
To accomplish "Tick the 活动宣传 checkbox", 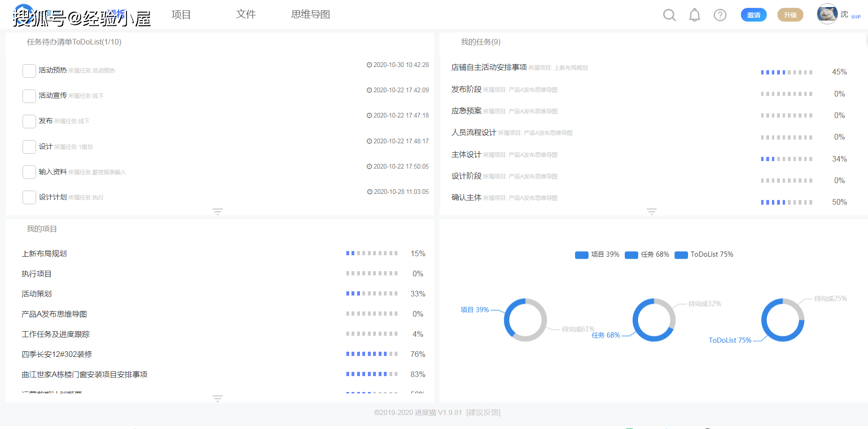I will [x=29, y=96].
